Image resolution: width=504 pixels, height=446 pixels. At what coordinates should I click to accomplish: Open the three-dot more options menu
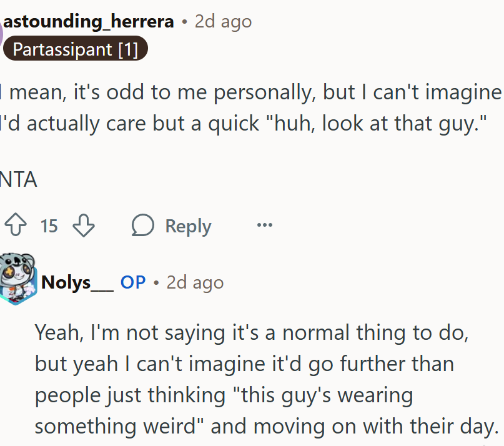click(264, 225)
